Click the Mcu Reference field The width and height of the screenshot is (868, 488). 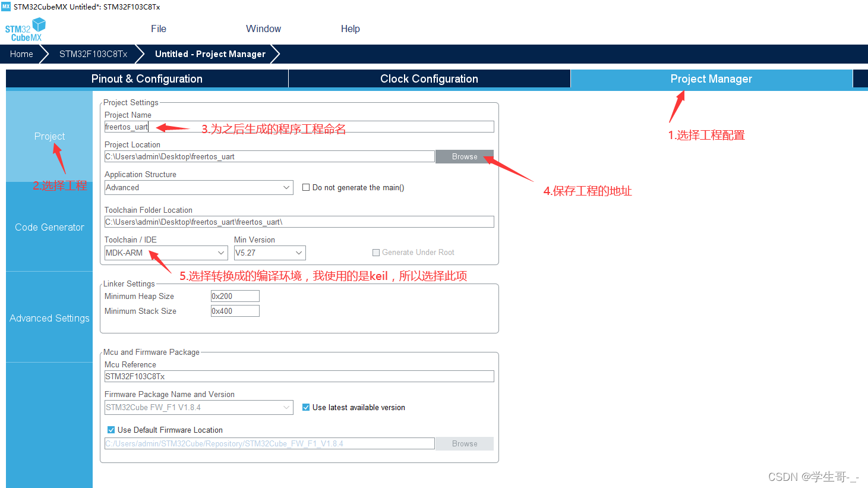[x=299, y=376]
